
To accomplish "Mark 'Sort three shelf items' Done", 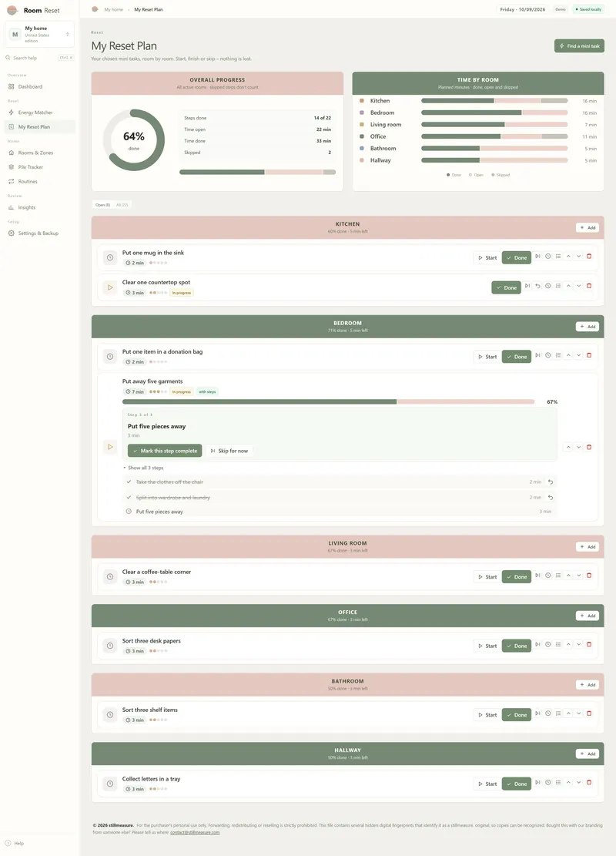I will [516, 714].
